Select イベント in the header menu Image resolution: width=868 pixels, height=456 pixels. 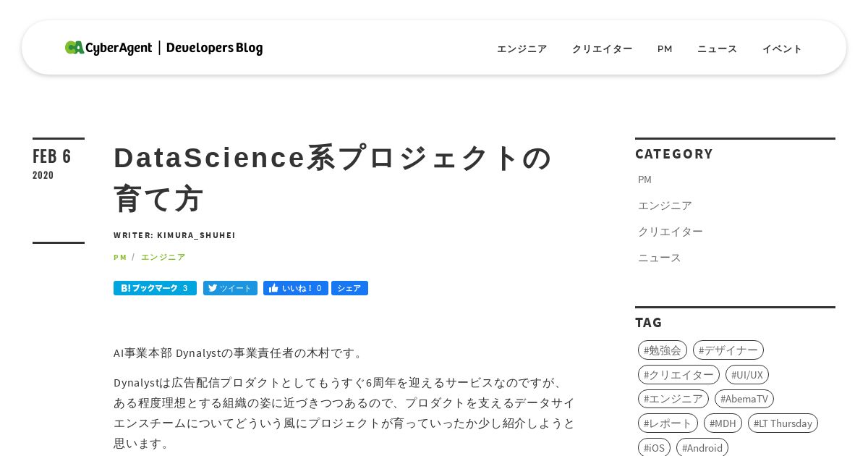tap(782, 48)
